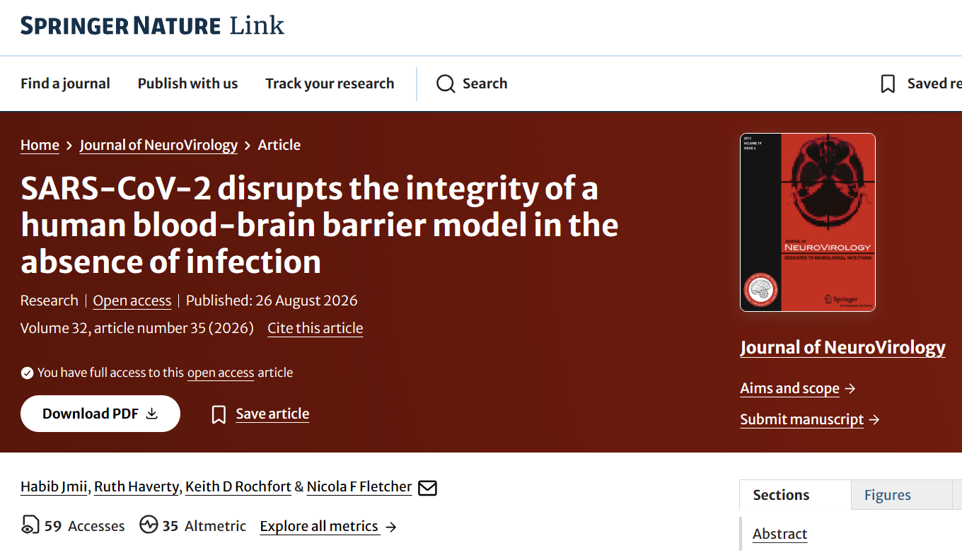Switch to the Figures tab

tap(888, 495)
